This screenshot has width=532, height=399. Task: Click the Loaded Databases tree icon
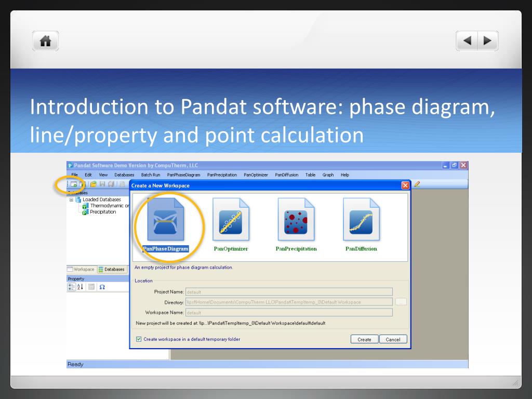78,200
